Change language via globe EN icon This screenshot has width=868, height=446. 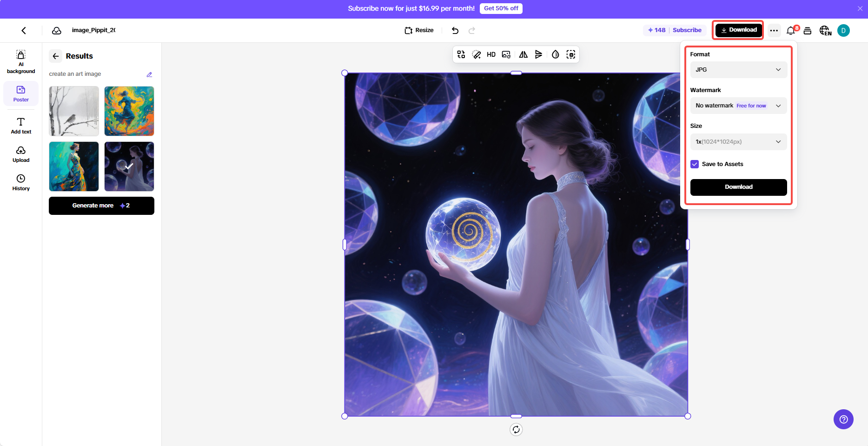825,31
